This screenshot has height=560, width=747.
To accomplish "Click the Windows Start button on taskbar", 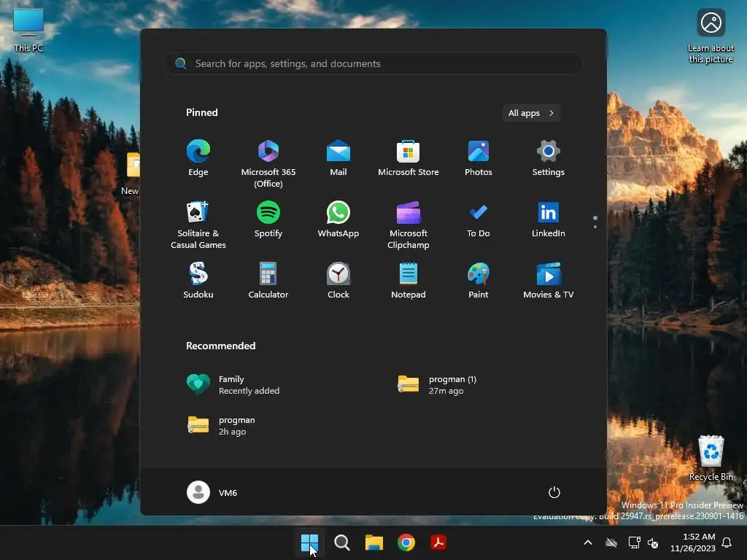I will click(x=309, y=542).
